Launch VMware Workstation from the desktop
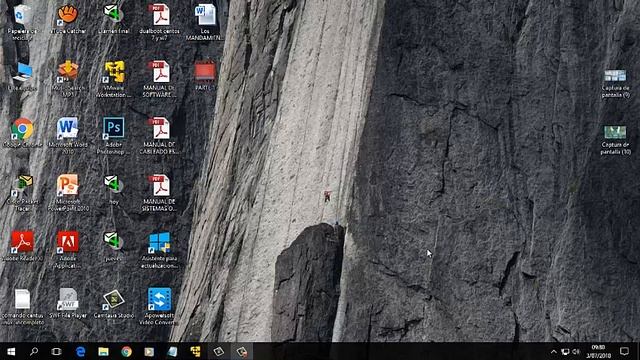 tap(114, 79)
